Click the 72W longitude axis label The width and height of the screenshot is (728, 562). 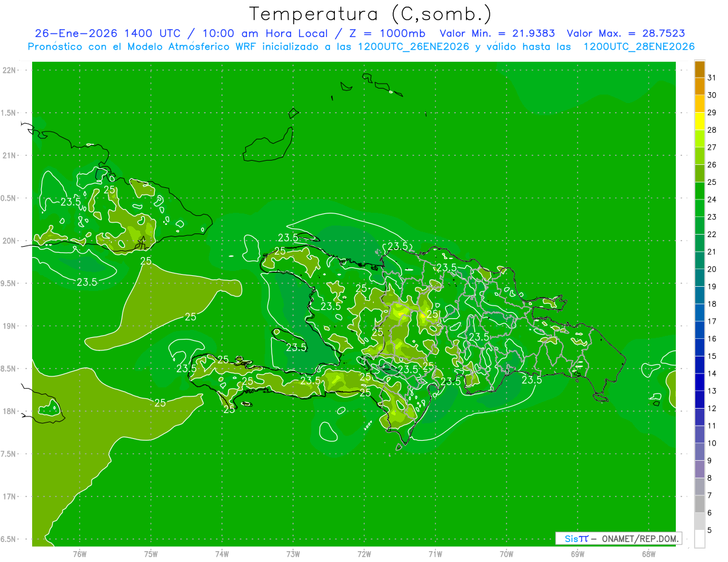pos(364,554)
